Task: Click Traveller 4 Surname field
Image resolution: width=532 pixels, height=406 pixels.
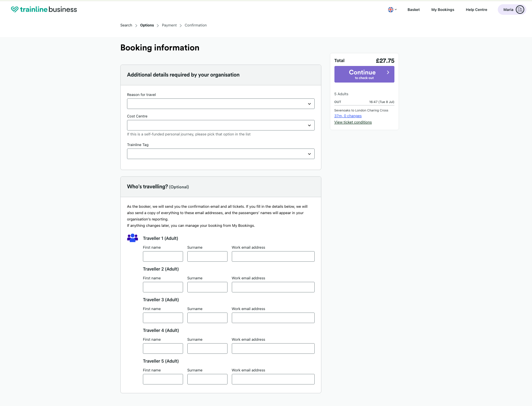Action: [x=207, y=349]
